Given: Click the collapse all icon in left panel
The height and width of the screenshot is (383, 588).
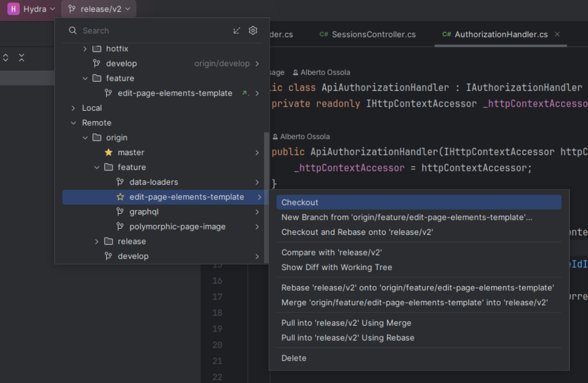Looking at the screenshot, I should click(22, 58).
